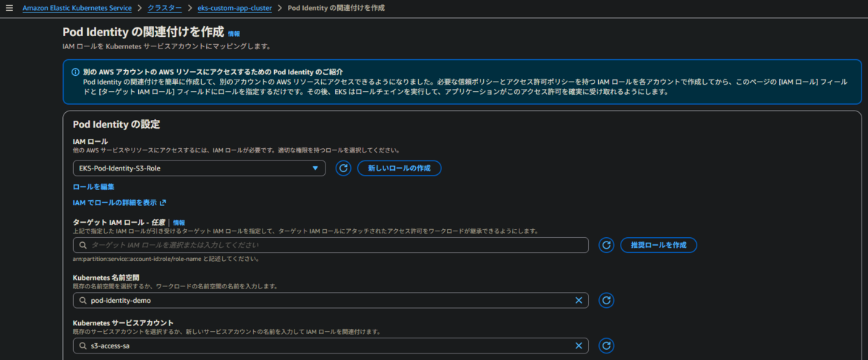
Task: Click 情報 link next to ターゲット IAM ロール
Action: click(179, 222)
